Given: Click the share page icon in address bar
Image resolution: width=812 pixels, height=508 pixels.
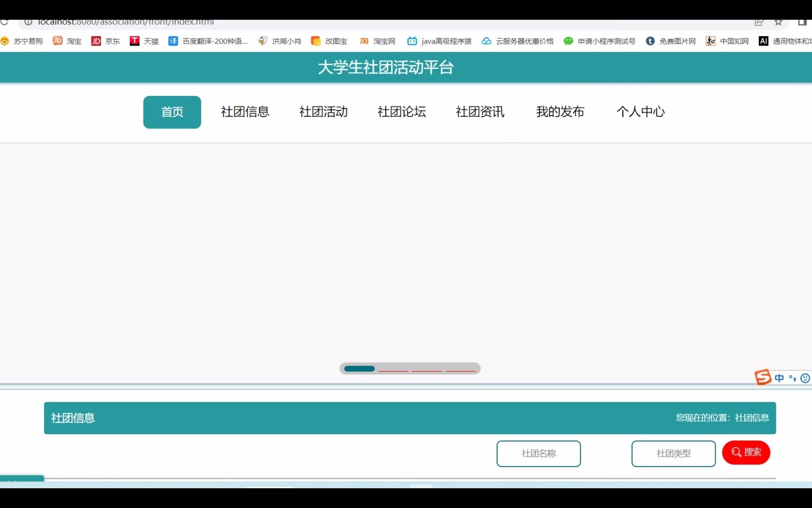Looking at the screenshot, I should tap(759, 22).
